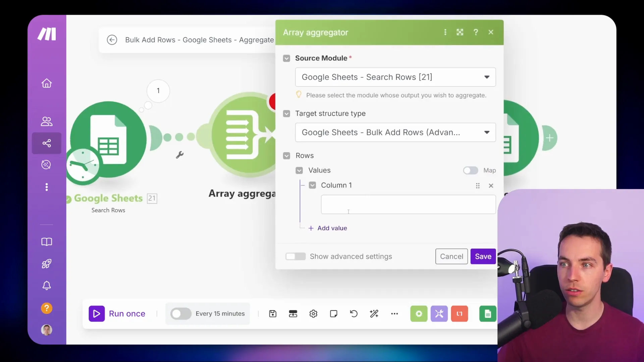
Task: Open the Target structure type dropdown
Action: [x=395, y=132]
